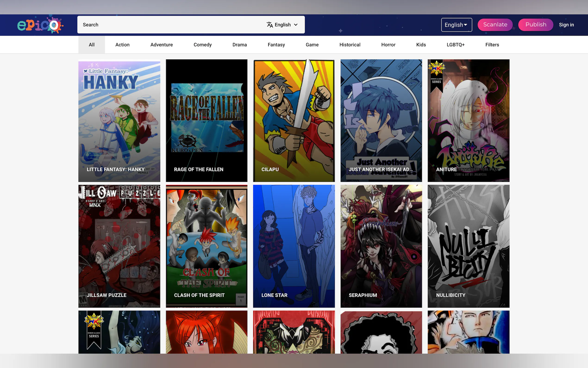Viewport: 588px width, 368px height.
Task: Open the Seraphium comic thumbnail
Action: point(381,246)
